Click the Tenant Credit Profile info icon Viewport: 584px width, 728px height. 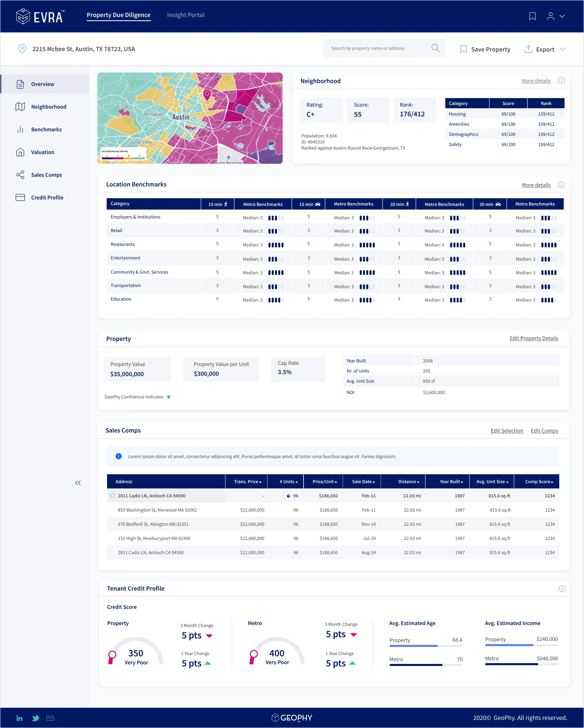[x=562, y=589]
